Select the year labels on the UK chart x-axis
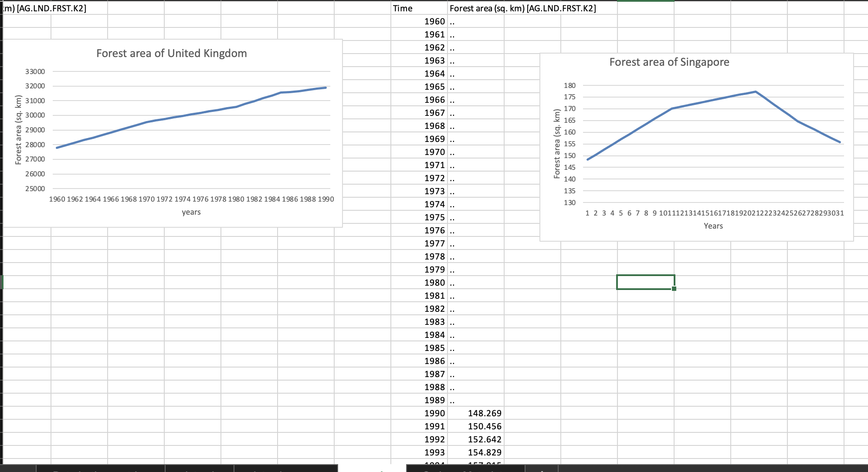Screen dimensions: 868x472 click(x=191, y=199)
